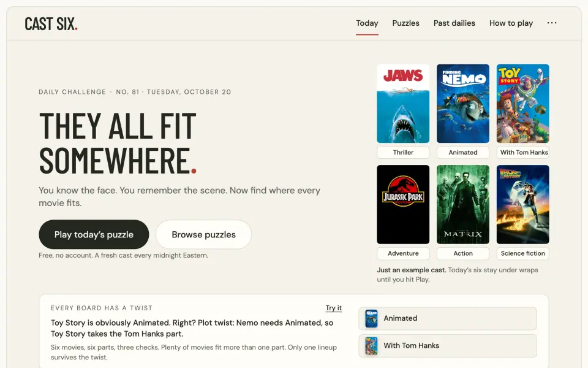588x368 pixels.
Task: Open the How to play page
Action: 511,23
